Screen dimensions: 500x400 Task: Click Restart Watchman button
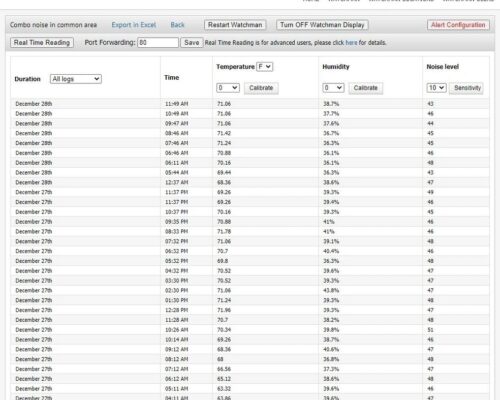click(235, 25)
